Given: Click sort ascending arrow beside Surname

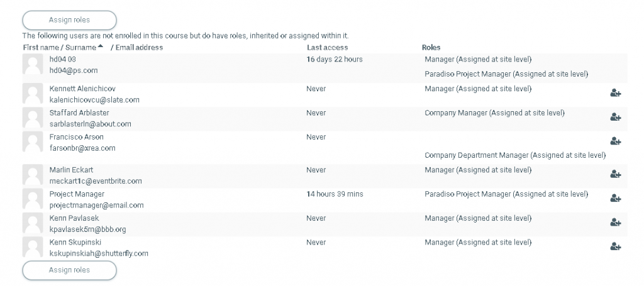Looking at the screenshot, I should tap(101, 47).
